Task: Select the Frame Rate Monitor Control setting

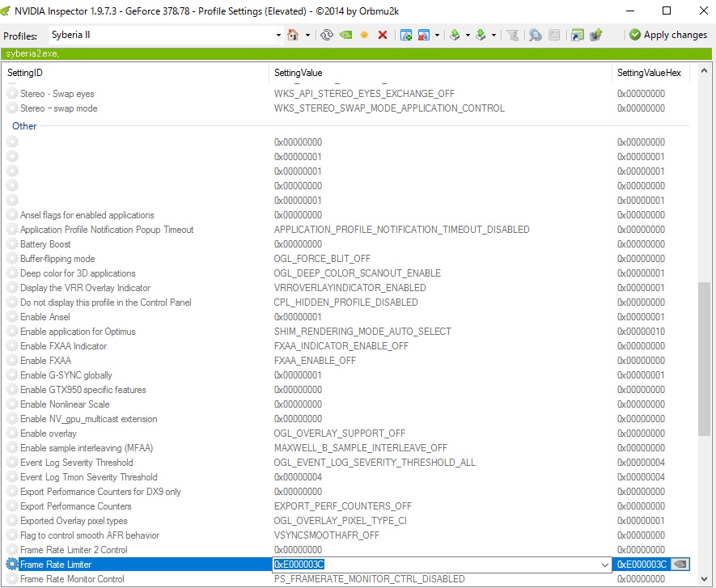Action: [x=72, y=580]
